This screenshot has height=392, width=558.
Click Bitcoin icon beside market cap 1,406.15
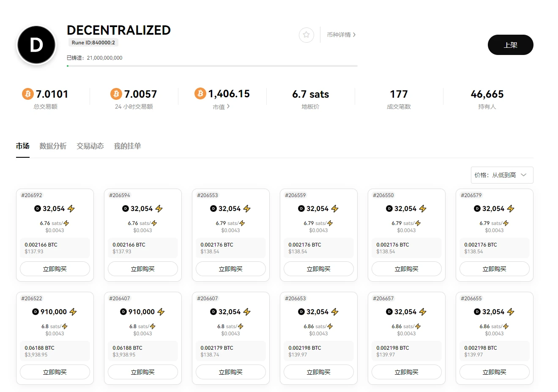coord(200,93)
